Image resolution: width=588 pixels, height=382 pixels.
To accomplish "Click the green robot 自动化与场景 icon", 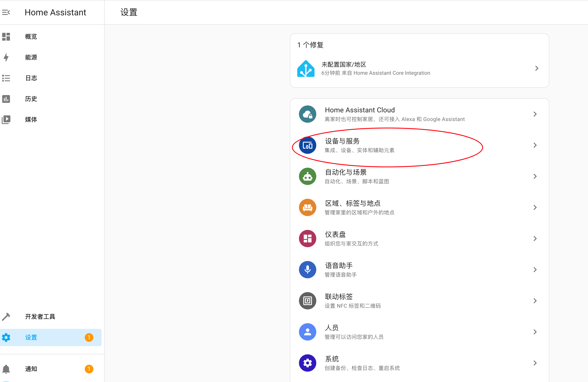I will [307, 176].
